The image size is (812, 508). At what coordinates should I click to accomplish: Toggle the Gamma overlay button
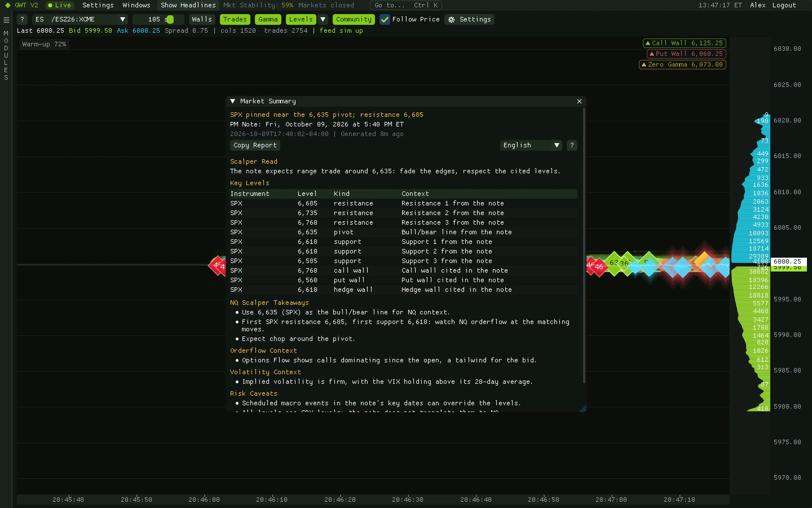pos(268,19)
